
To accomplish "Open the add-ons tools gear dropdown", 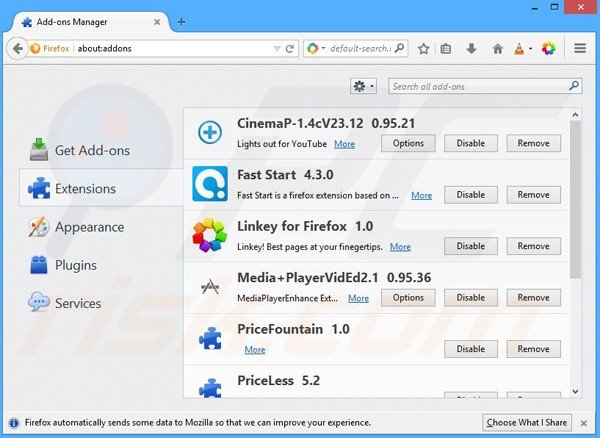I will click(363, 86).
